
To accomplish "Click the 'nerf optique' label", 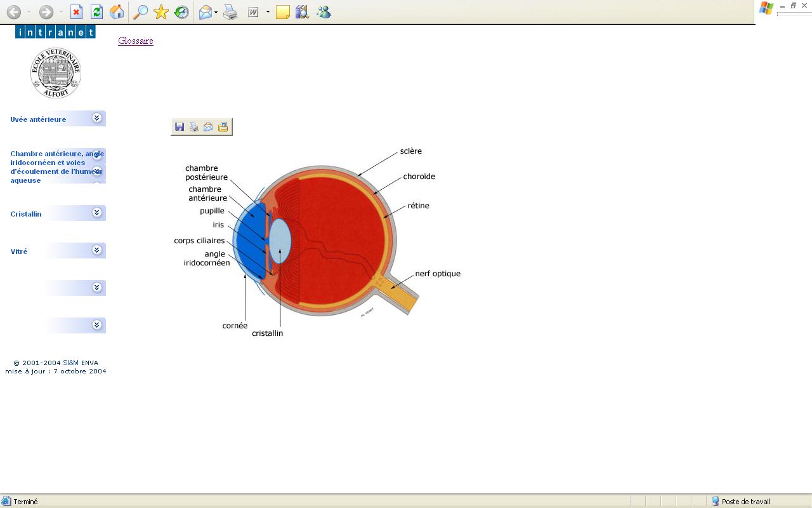I will point(438,274).
